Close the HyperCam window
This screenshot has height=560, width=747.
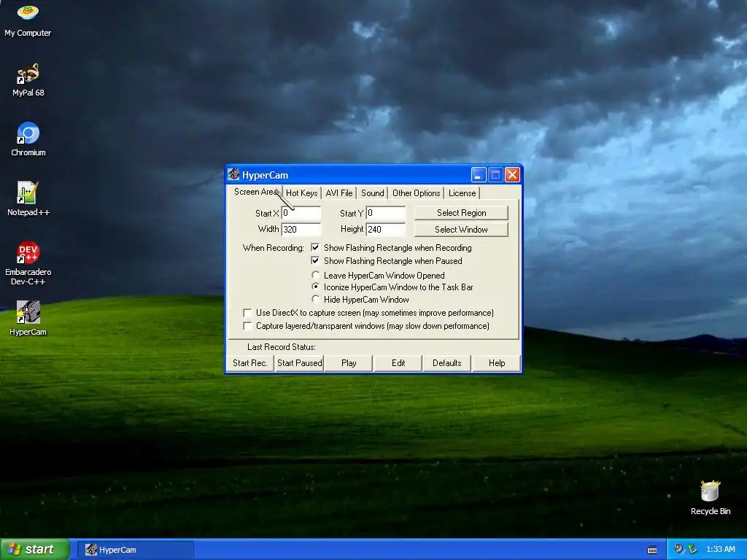point(512,175)
